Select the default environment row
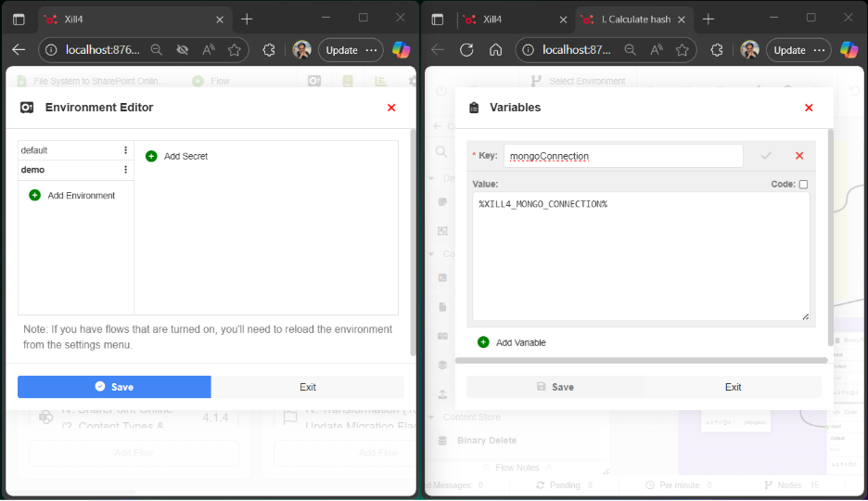Image resolution: width=868 pixels, height=501 pixels. tap(76, 150)
